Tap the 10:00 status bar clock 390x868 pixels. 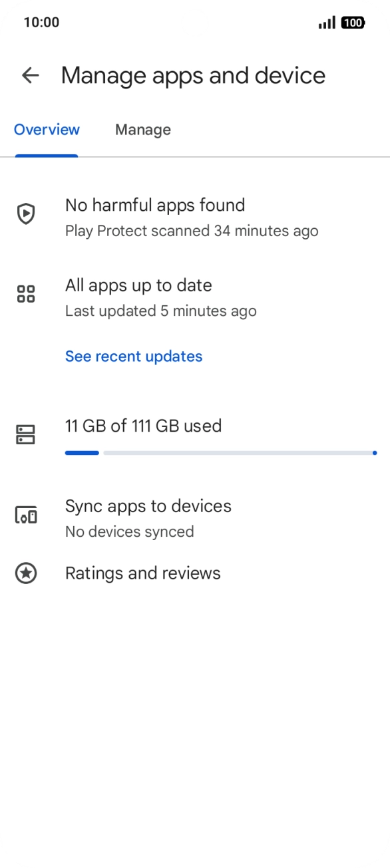point(41,23)
